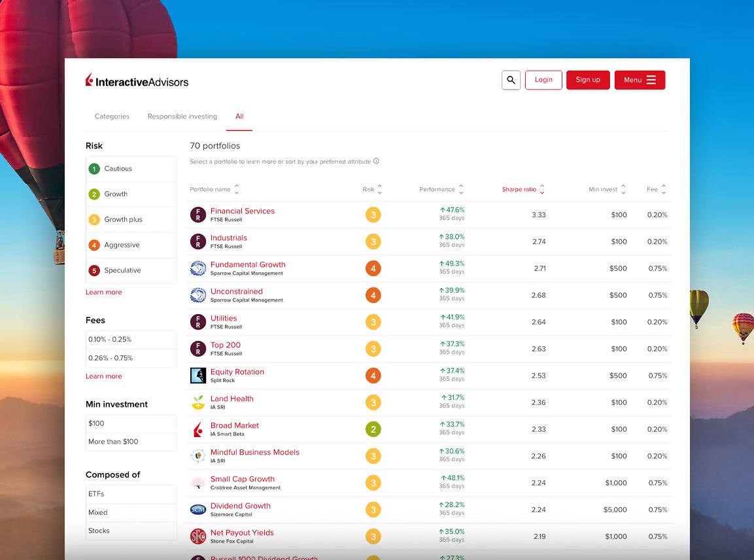Image resolution: width=754 pixels, height=560 pixels.
Task: Click the FTSE Russell logo beside Financial Services
Action: point(197,215)
